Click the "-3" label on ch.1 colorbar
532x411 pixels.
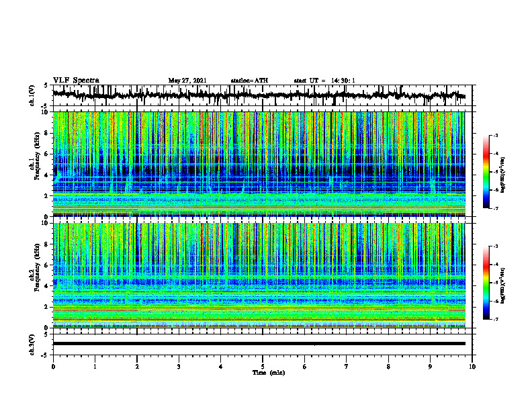pos(496,135)
